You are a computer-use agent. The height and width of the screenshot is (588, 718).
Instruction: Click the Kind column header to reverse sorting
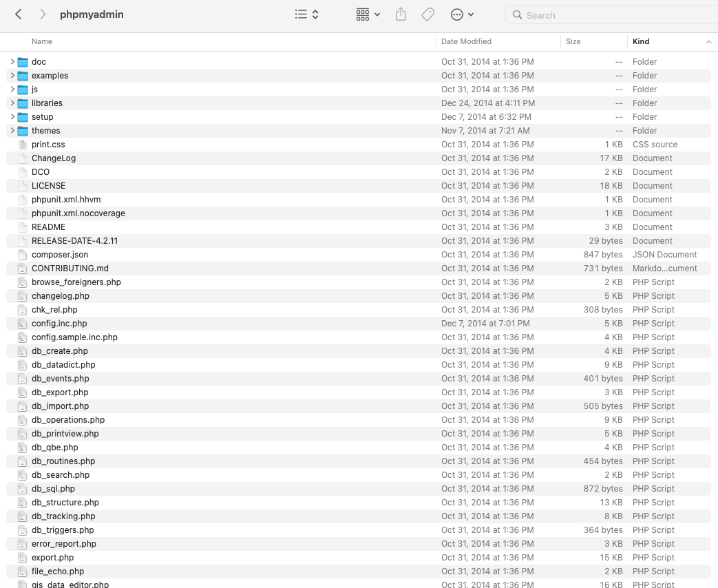click(641, 41)
